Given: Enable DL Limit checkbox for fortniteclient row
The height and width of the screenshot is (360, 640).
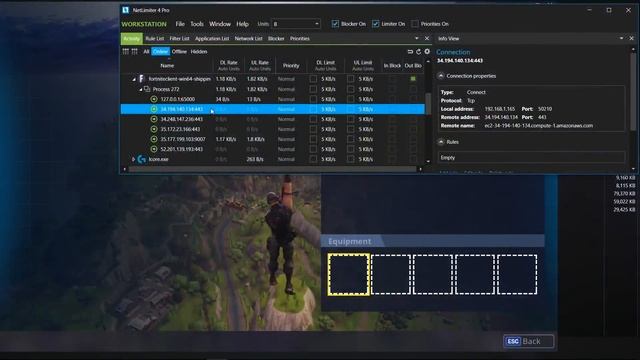Looking at the screenshot, I should [313, 79].
